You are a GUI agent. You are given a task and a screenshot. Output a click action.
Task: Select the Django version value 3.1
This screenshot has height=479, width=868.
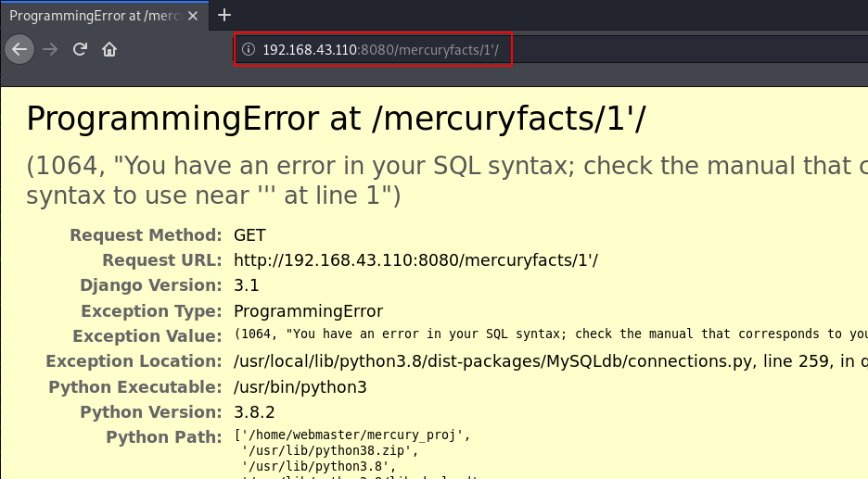pos(247,285)
